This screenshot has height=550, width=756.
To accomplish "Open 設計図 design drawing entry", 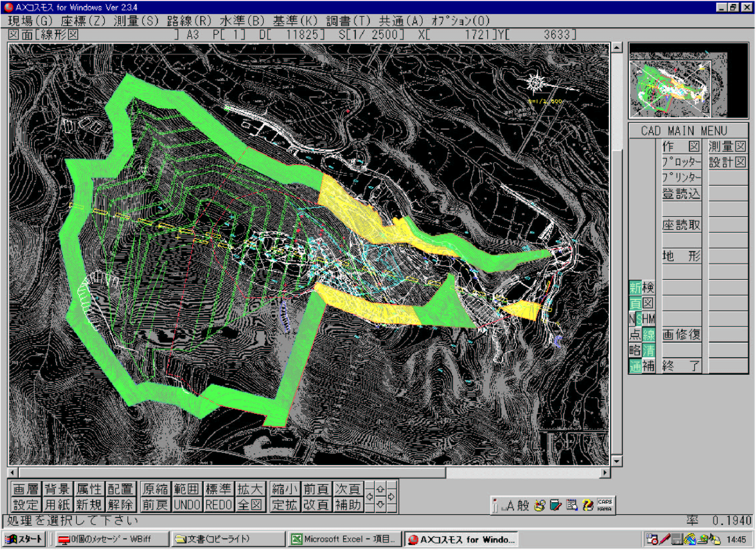I will [x=728, y=162].
